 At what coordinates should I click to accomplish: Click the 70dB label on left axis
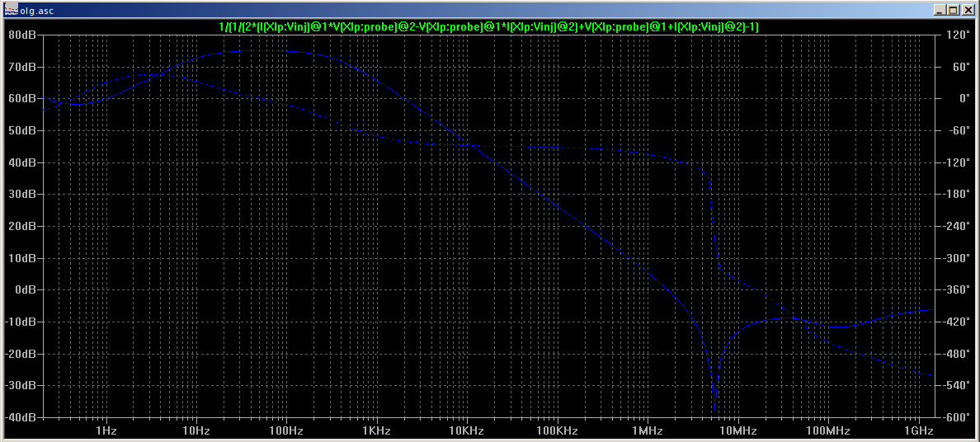[x=24, y=66]
